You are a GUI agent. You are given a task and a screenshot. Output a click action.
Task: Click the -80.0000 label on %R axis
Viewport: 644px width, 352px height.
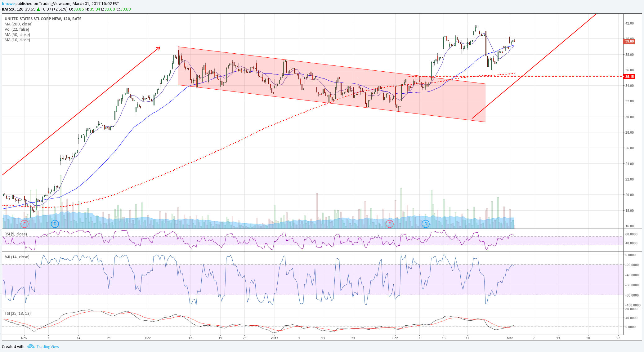pos(632,295)
